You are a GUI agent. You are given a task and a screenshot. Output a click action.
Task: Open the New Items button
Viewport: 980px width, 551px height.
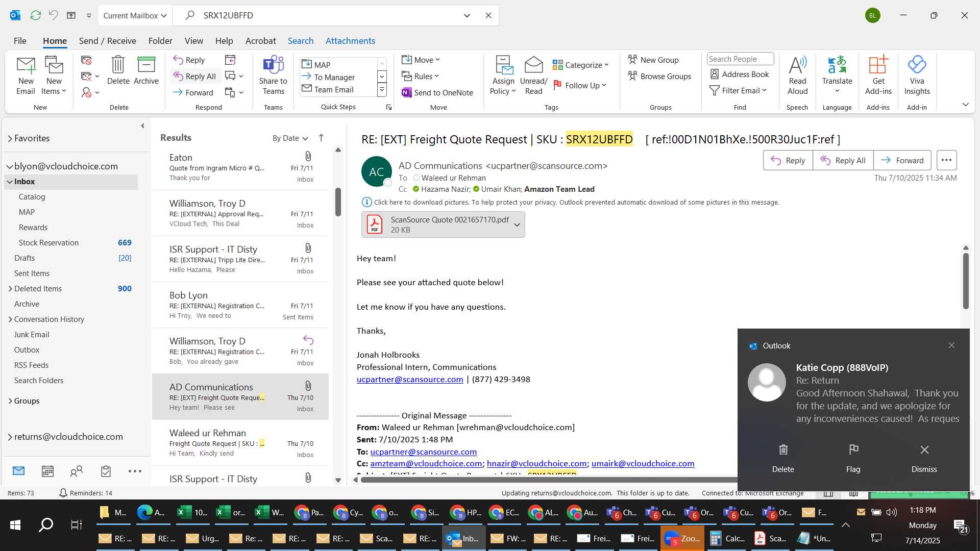tap(54, 76)
